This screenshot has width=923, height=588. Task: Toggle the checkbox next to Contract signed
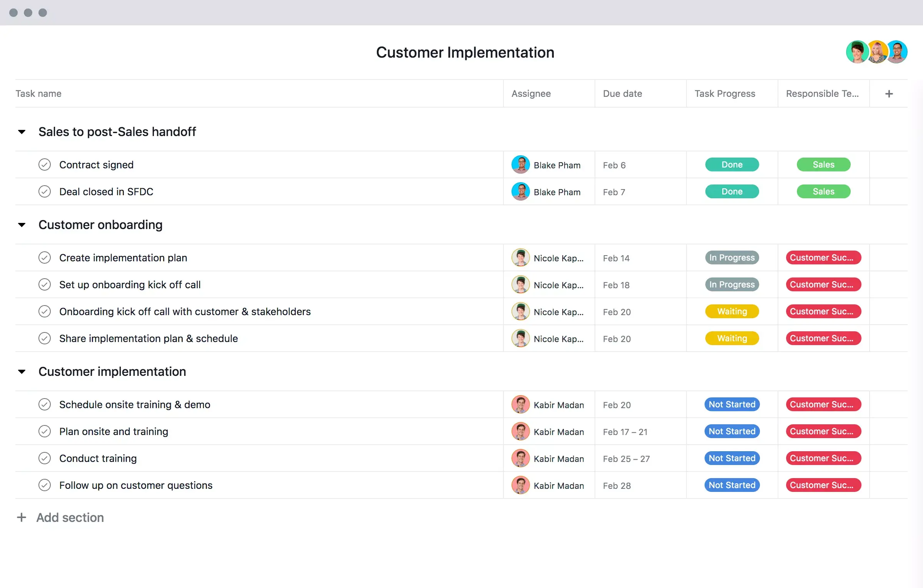tap(44, 164)
